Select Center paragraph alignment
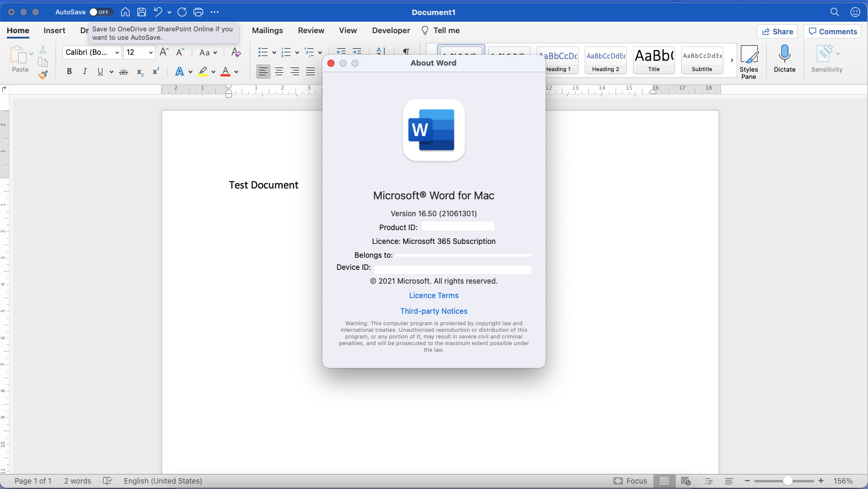Image resolution: width=868 pixels, height=489 pixels. coord(279,72)
